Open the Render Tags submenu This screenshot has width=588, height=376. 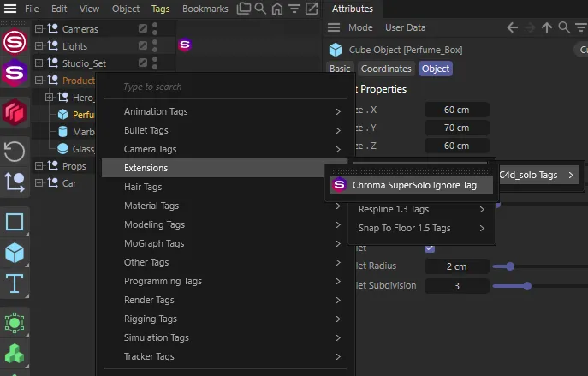(x=224, y=300)
